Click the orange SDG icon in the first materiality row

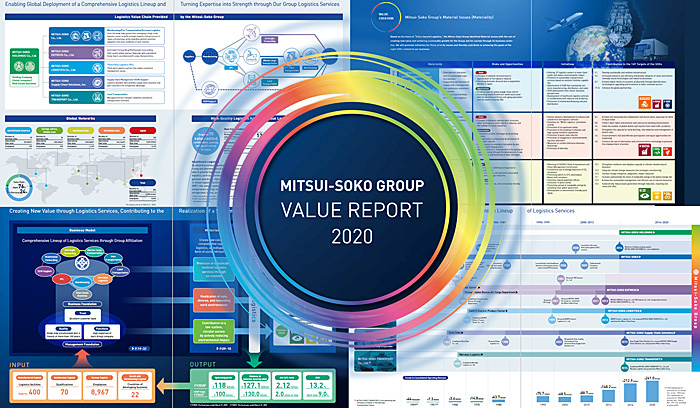click(645, 103)
